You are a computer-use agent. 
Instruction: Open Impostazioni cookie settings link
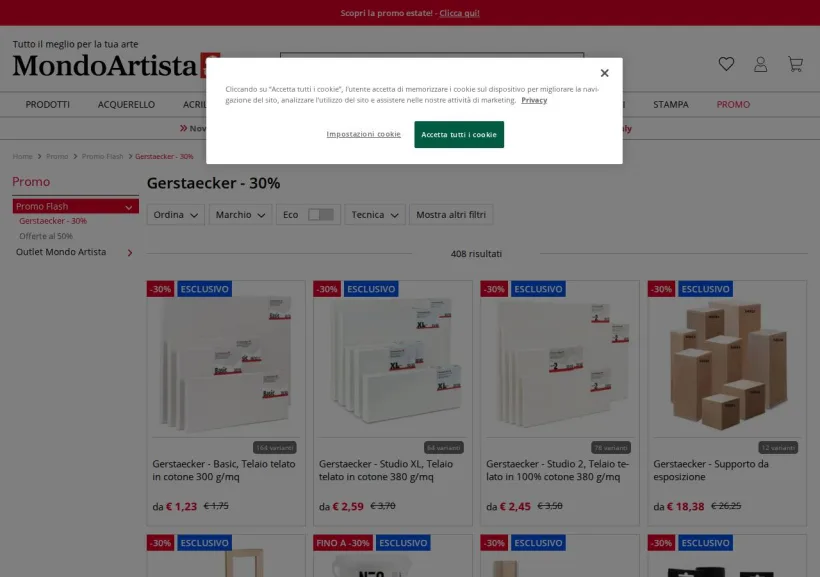[x=363, y=134]
